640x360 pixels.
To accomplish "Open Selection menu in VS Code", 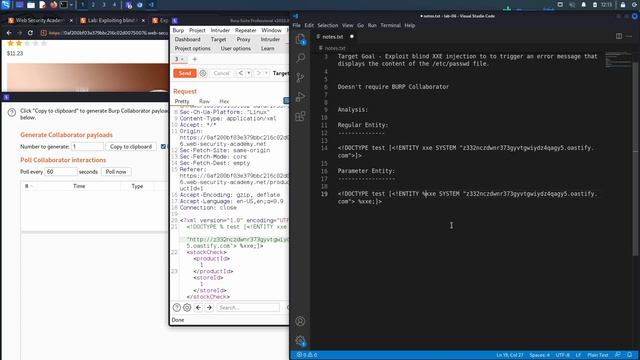I will point(327,25).
